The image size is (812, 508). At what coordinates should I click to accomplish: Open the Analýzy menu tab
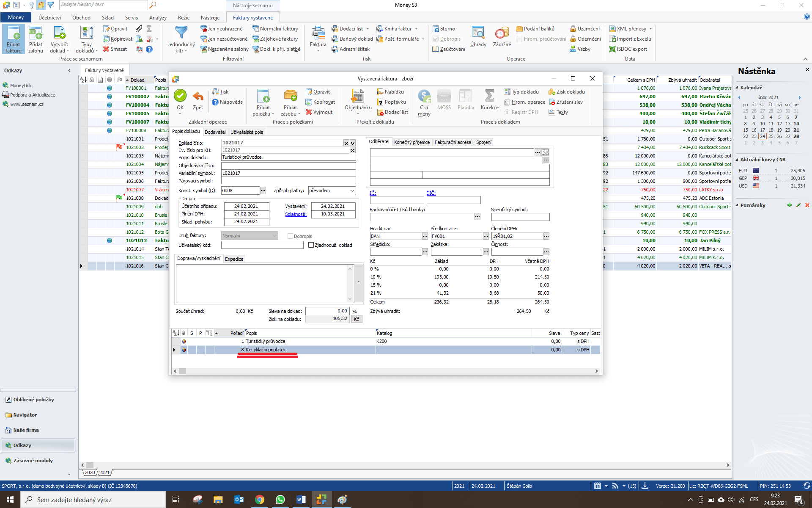(x=158, y=17)
